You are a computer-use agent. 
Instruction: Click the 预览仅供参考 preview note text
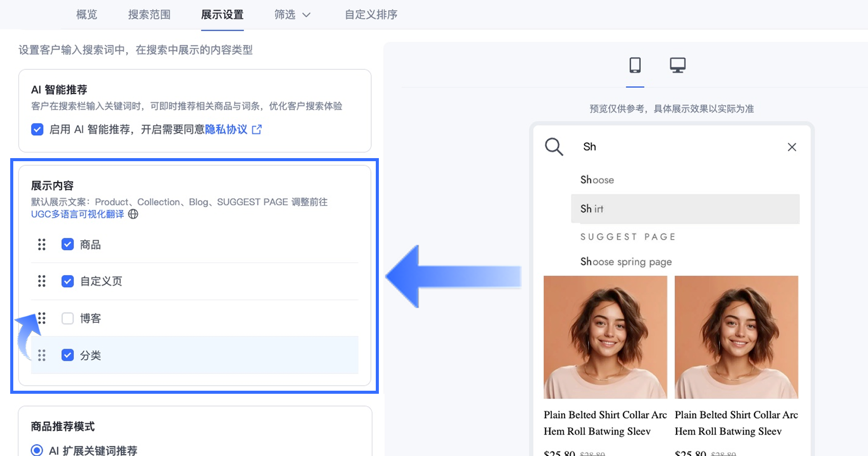pyautogui.click(x=672, y=109)
